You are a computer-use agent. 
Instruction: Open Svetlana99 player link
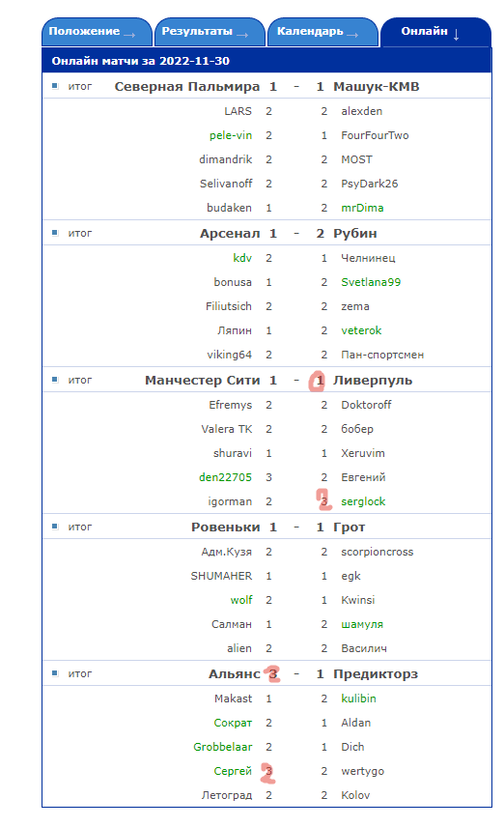click(371, 282)
